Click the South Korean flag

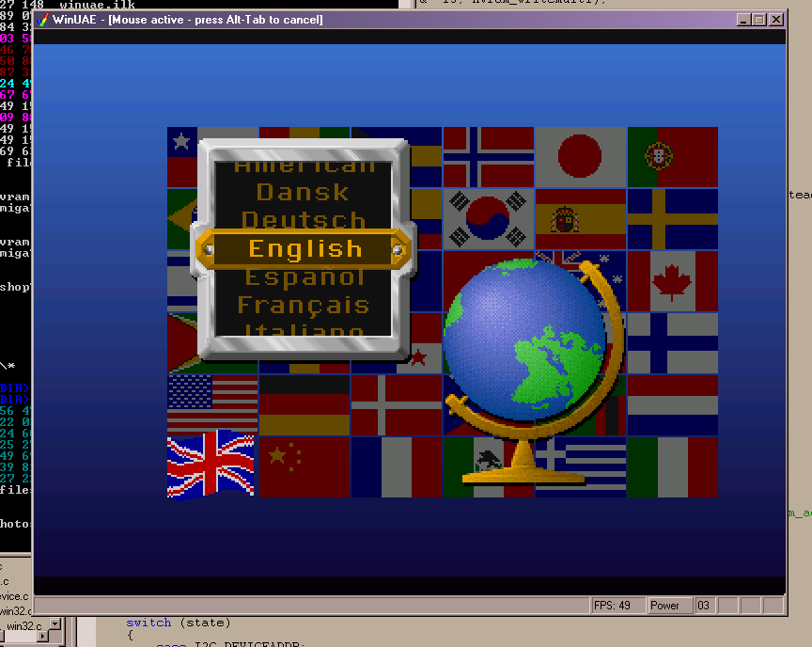(x=489, y=219)
